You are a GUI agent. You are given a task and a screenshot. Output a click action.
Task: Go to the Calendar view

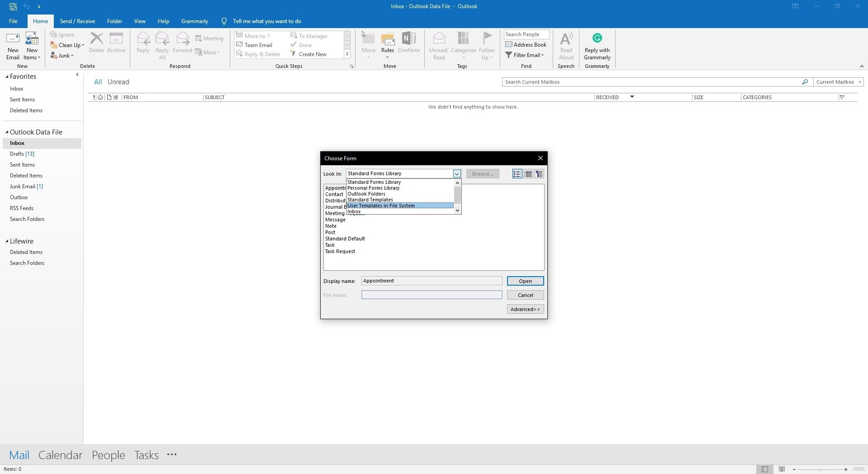[60, 455]
